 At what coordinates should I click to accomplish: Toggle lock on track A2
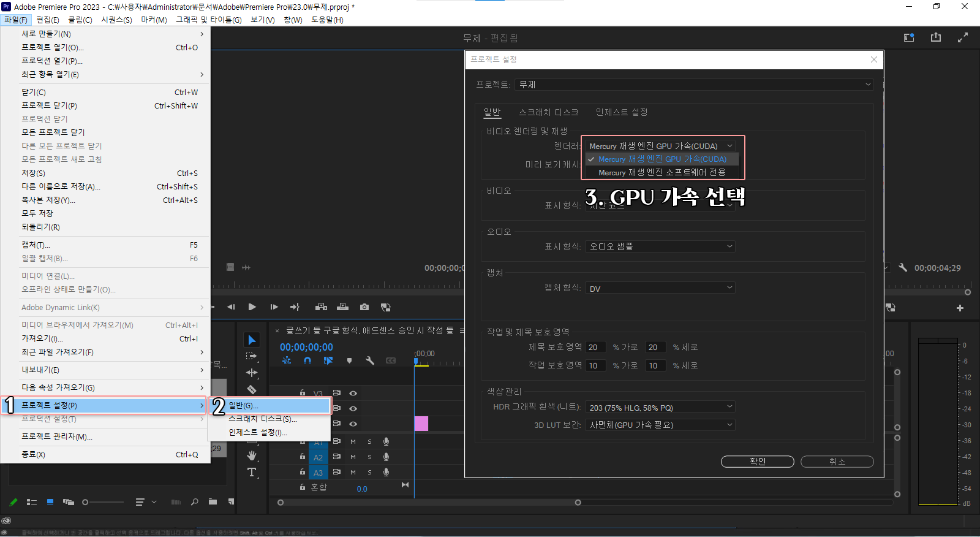coord(303,457)
